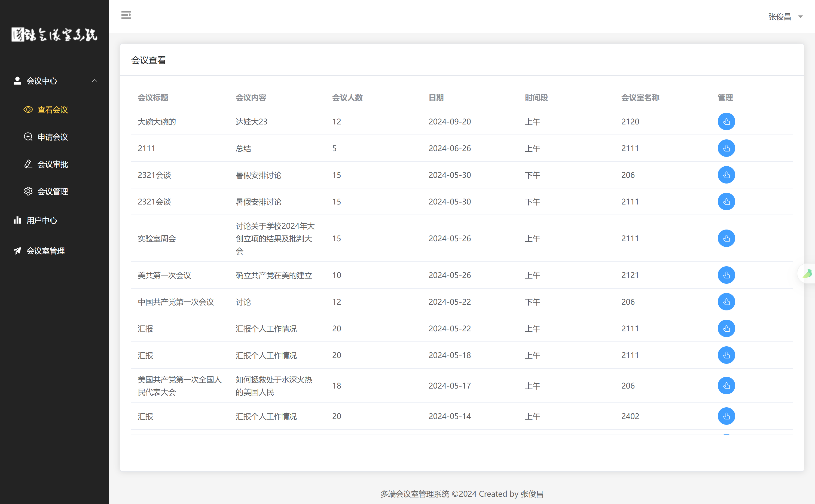Click manage button for 2321会谈 in room 206
The width and height of the screenshot is (815, 504).
click(x=726, y=175)
